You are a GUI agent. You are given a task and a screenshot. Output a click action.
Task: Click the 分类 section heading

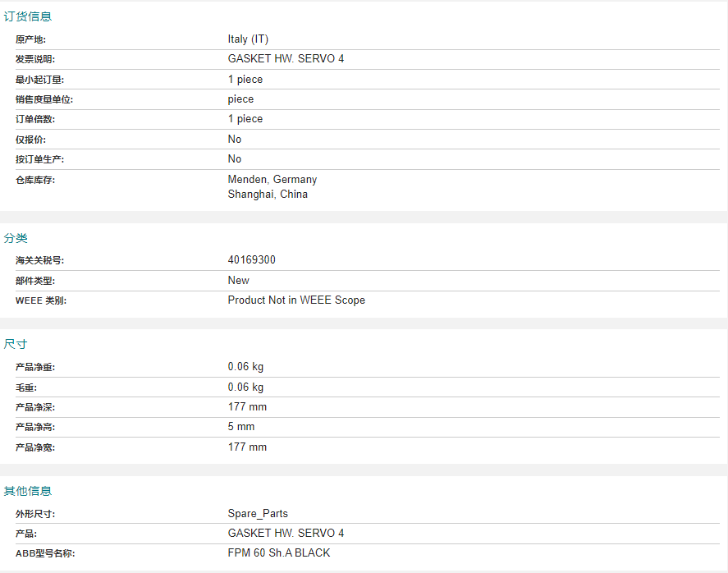[16, 238]
